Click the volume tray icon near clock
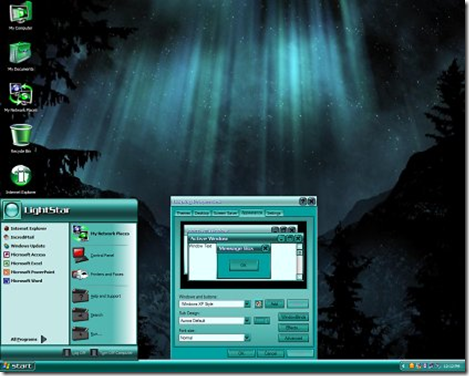The image size is (469, 376). click(x=438, y=366)
